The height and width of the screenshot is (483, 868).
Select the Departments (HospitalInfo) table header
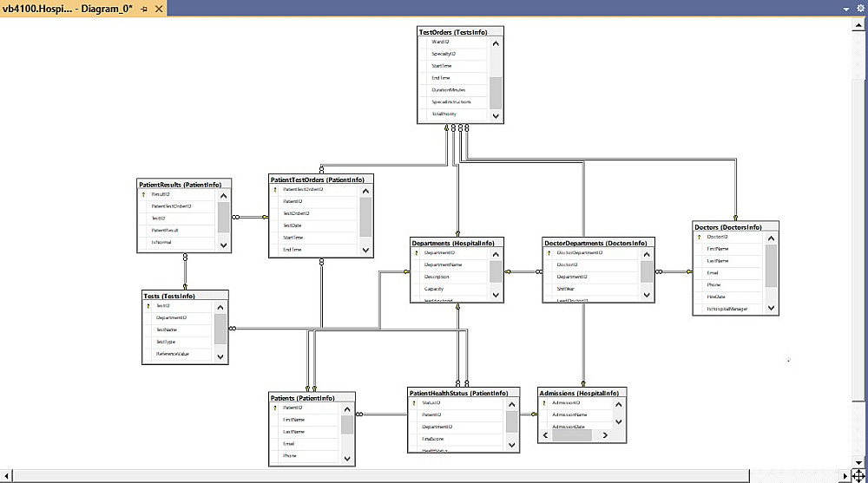[457, 243]
